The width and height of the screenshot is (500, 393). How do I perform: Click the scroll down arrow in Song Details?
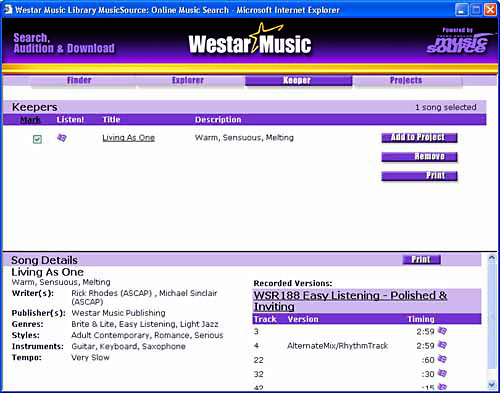coord(491,385)
